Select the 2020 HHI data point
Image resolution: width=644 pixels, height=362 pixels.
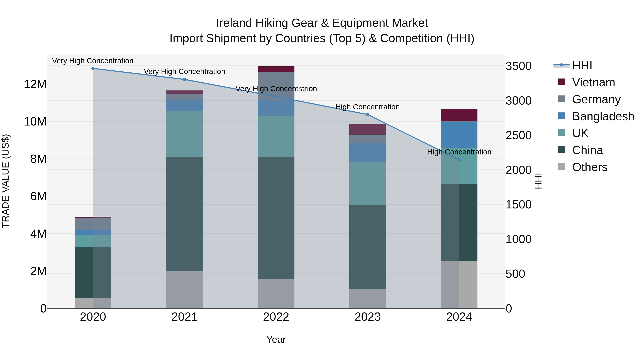tap(93, 68)
